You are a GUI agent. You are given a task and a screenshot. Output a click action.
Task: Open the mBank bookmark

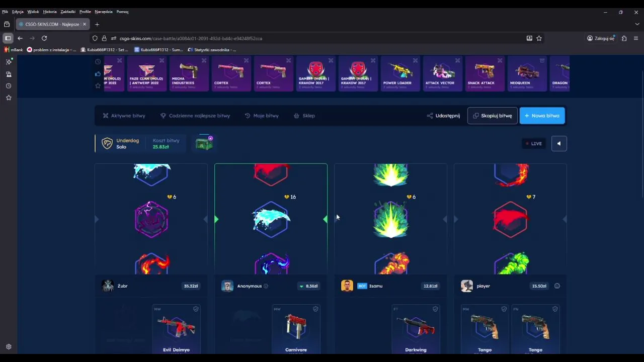(14, 50)
